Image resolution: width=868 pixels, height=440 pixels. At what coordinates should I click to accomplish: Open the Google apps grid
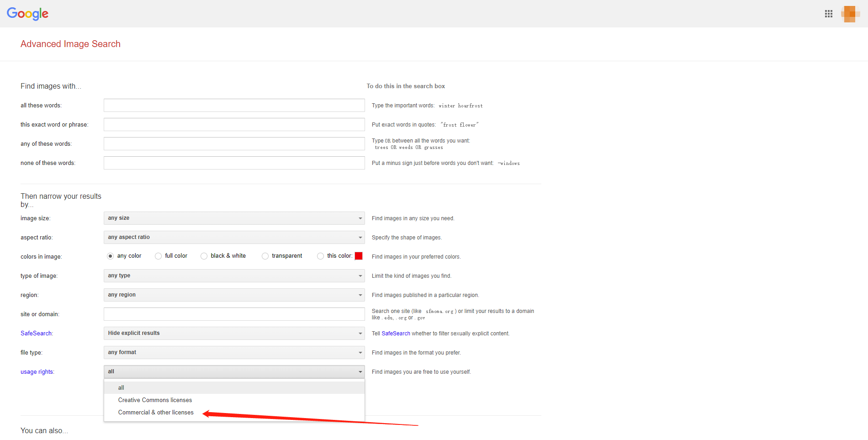coord(828,14)
